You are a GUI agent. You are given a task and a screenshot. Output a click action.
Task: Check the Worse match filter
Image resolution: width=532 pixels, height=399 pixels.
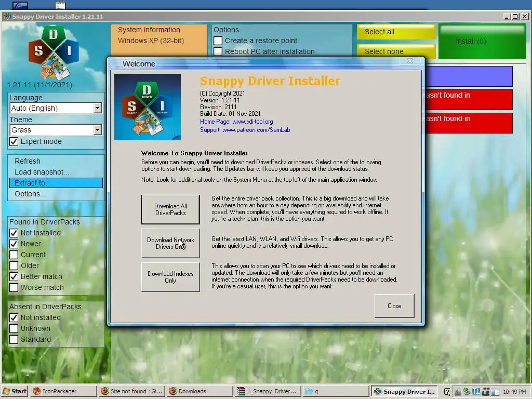pyautogui.click(x=14, y=287)
